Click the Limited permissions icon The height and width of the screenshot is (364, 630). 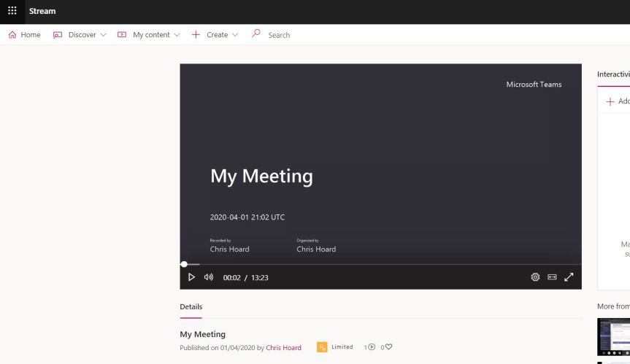click(x=322, y=347)
